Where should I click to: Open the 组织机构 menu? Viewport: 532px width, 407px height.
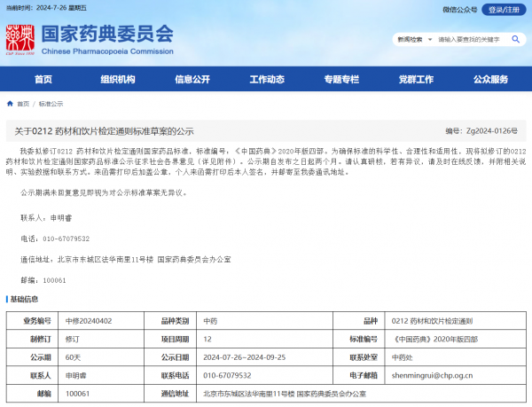[x=117, y=79]
